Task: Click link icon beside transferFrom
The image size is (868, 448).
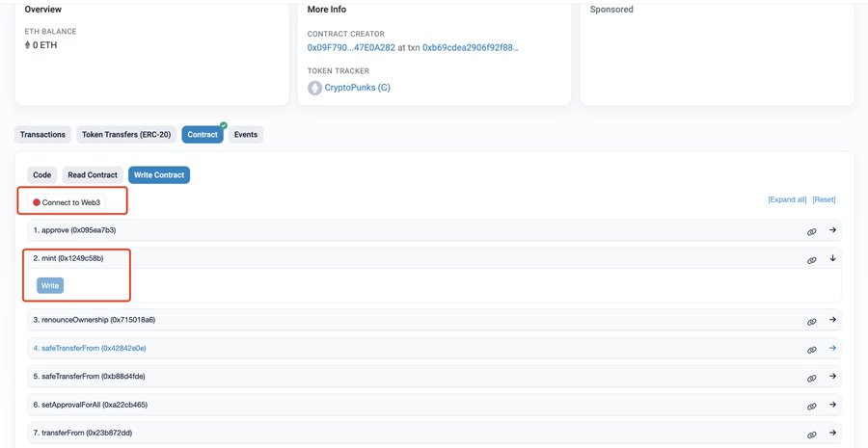Action: pos(812,434)
